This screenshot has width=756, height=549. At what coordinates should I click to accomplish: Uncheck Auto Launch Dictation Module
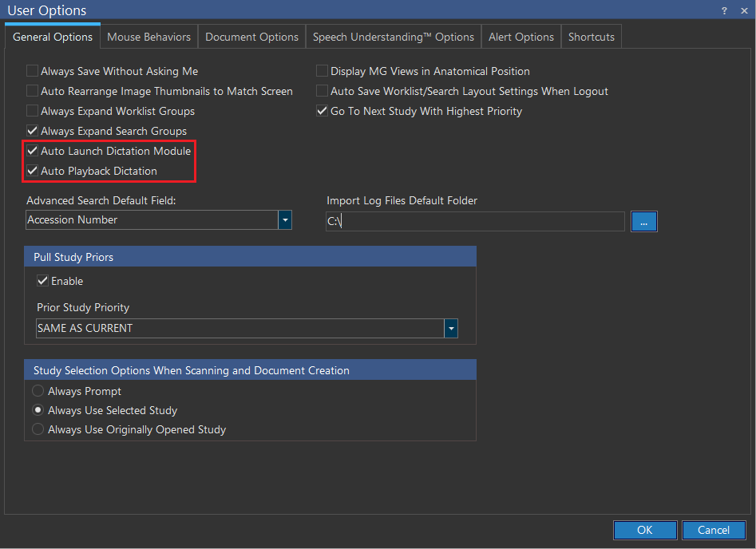tap(33, 151)
